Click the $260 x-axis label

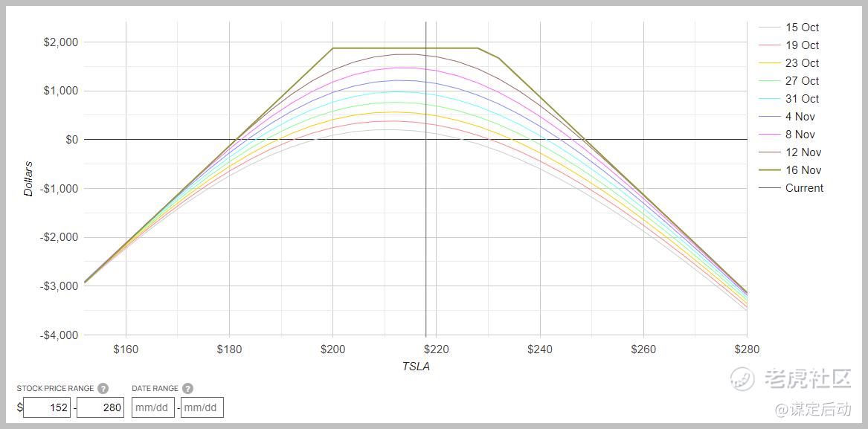[643, 349]
